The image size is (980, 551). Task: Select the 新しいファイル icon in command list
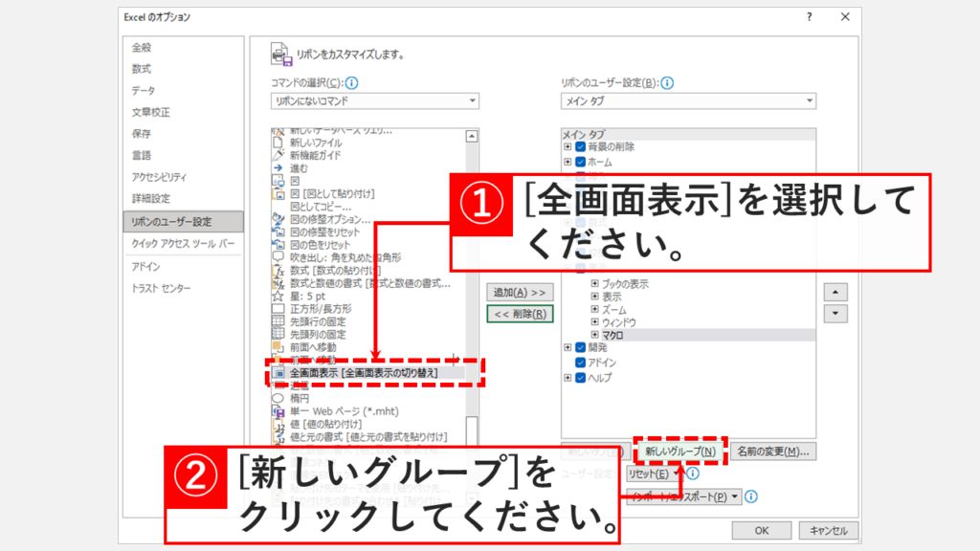pos(278,143)
